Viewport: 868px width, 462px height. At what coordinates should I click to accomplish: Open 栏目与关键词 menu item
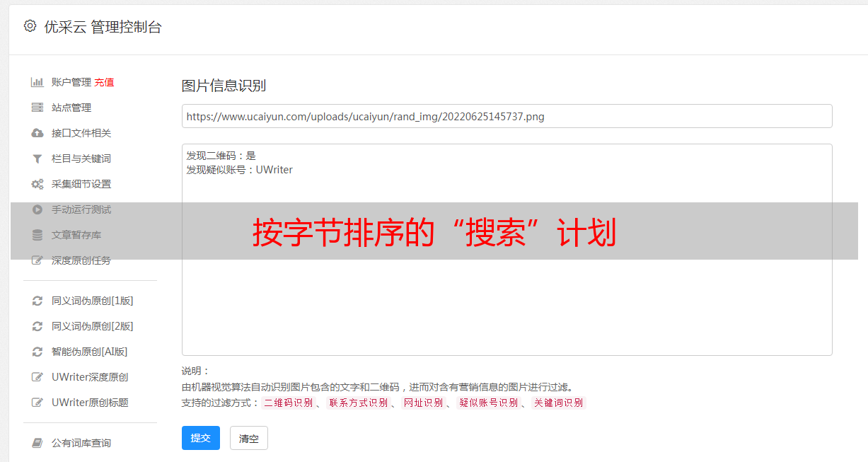click(x=81, y=158)
